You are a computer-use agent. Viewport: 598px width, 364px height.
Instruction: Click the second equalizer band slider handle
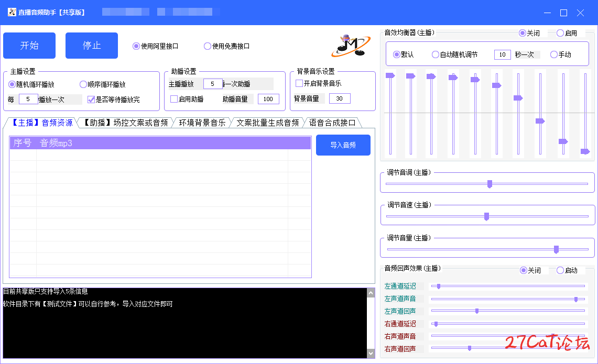click(411, 76)
